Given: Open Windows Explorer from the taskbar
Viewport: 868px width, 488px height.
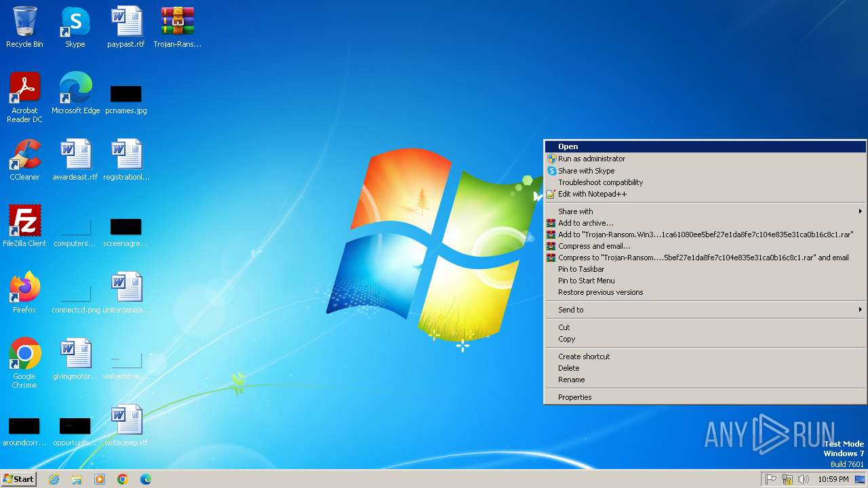Looking at the screenshot, I should pos(77,479).
